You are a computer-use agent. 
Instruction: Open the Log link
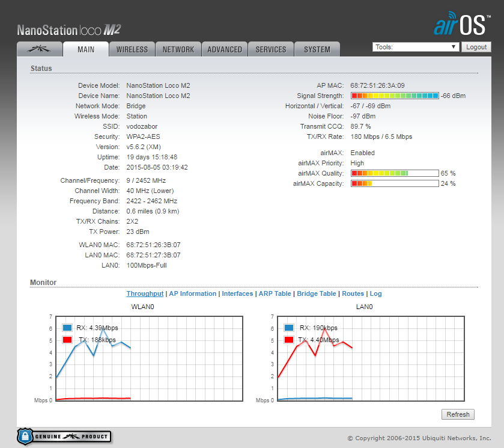376,293
